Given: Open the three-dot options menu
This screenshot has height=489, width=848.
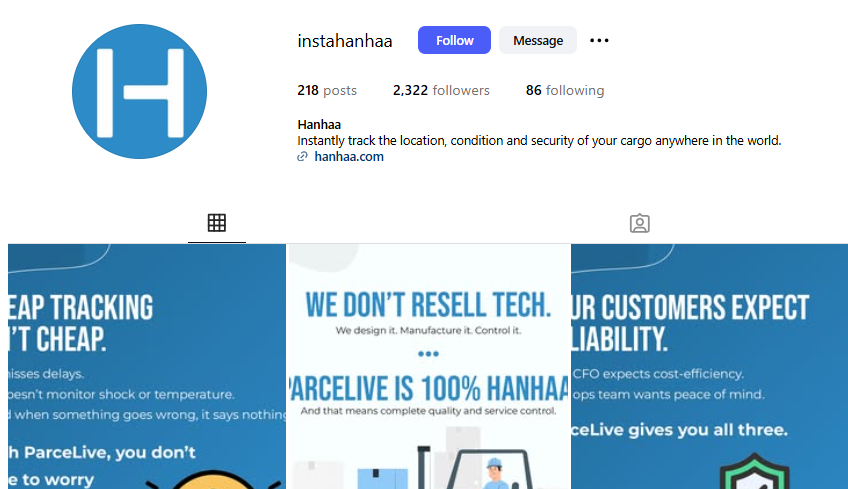Looking at the screenshot, I should [599, 41].
